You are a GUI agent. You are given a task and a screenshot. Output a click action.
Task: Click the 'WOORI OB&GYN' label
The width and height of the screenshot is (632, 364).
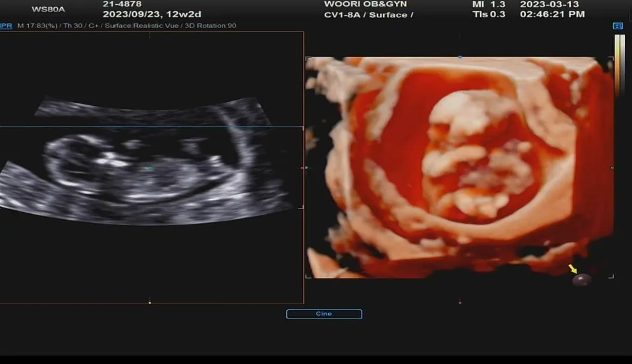365,4
